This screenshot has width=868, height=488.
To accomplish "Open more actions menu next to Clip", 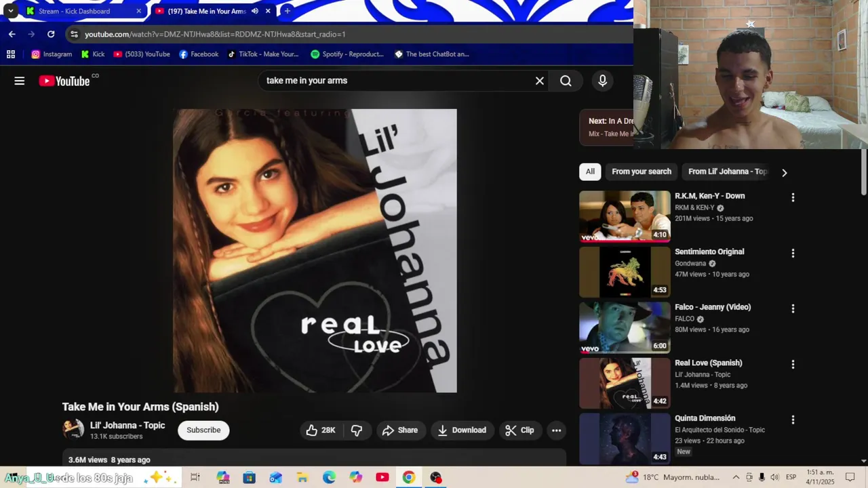I will pyautogui.click(x=556, y=430).
